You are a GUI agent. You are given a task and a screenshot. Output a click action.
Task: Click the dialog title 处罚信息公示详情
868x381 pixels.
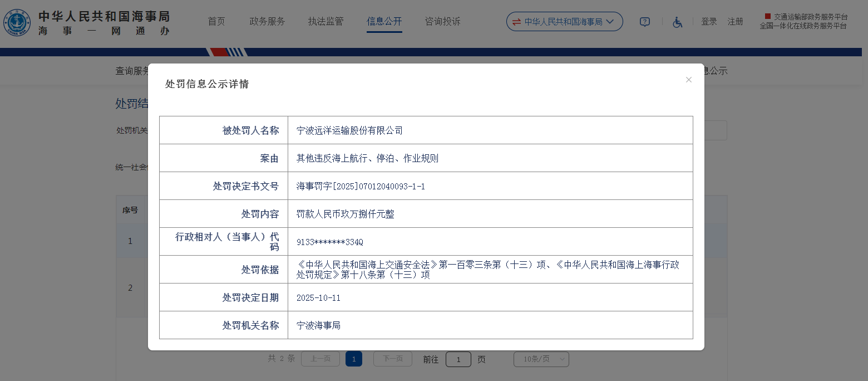coord(207,84)
